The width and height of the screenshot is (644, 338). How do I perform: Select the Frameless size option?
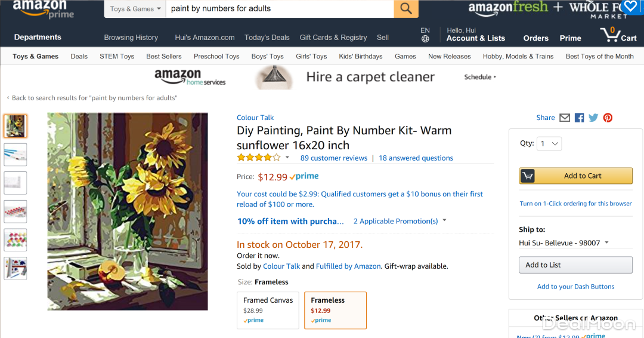tap(335, 310)
